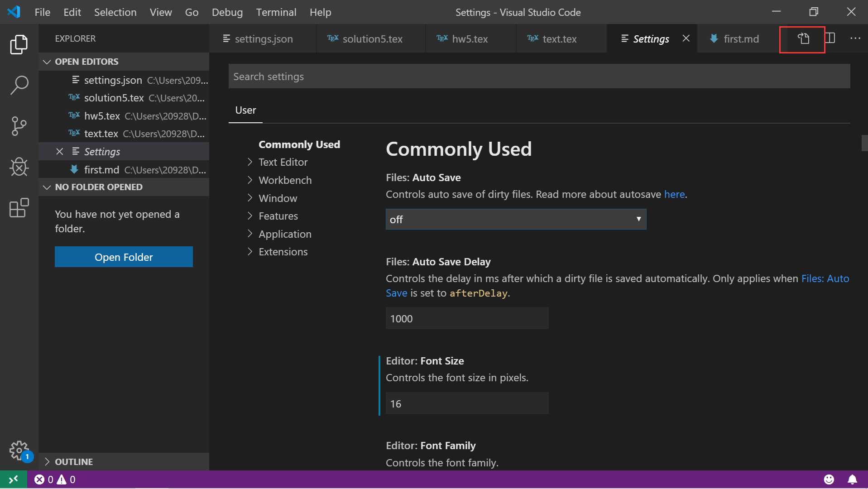The width and height of the screenshot is (868, 489).
Task: Open the File menu
Action: point(43,12)
